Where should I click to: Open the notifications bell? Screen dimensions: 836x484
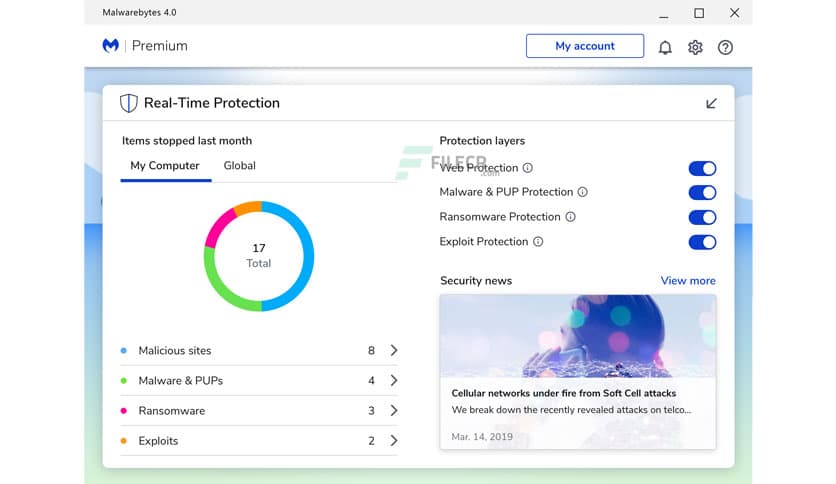tap(665, 47)
